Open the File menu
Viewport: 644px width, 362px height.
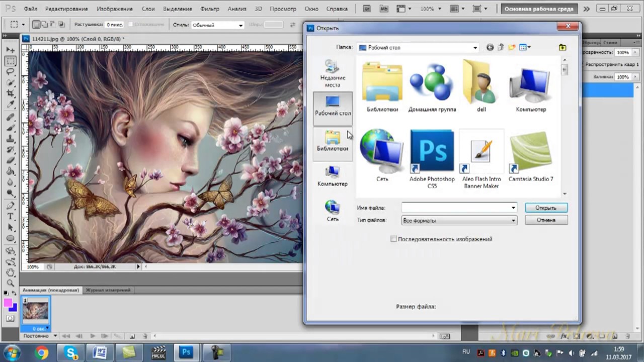(30, 9)
